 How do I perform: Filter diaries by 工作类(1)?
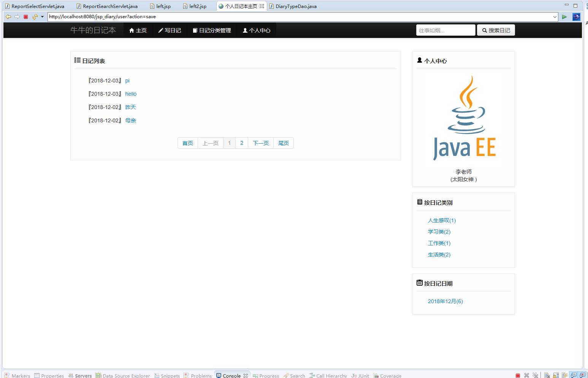tap(439, 243)
